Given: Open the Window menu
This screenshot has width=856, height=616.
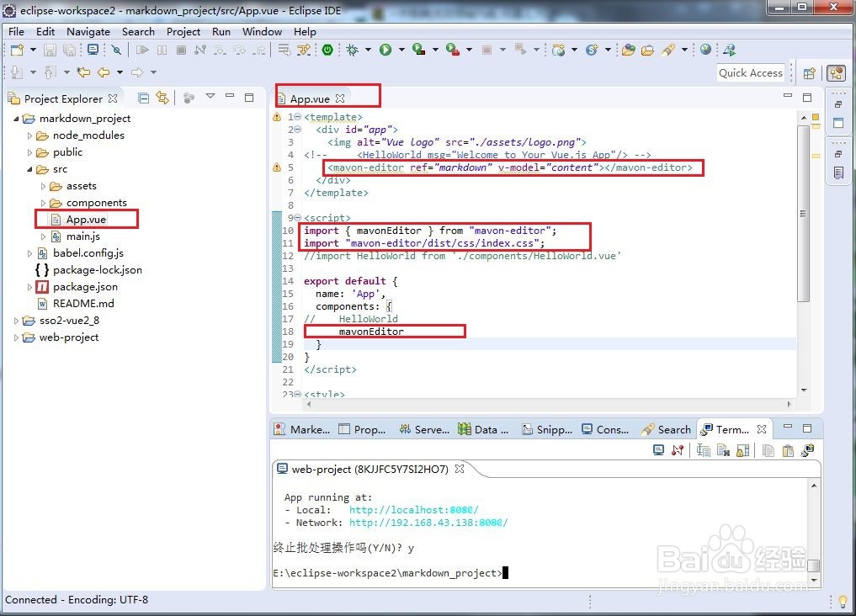Looking at the screenshot, I should coord(262,31).
